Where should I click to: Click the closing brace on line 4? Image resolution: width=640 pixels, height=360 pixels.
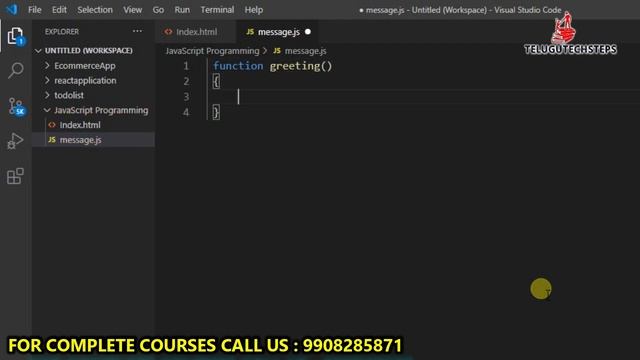216,112
